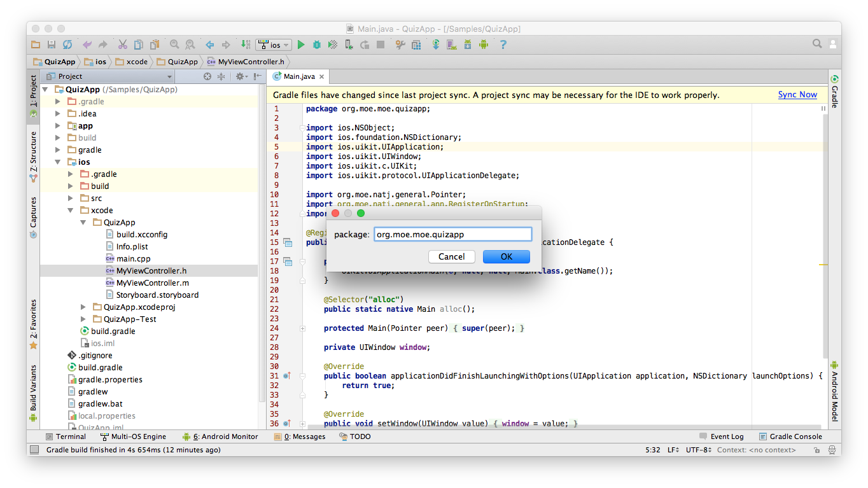Navigate Forward with the right arrow icon
This screenshot has height=488, width=868.
tap(225, 45)
